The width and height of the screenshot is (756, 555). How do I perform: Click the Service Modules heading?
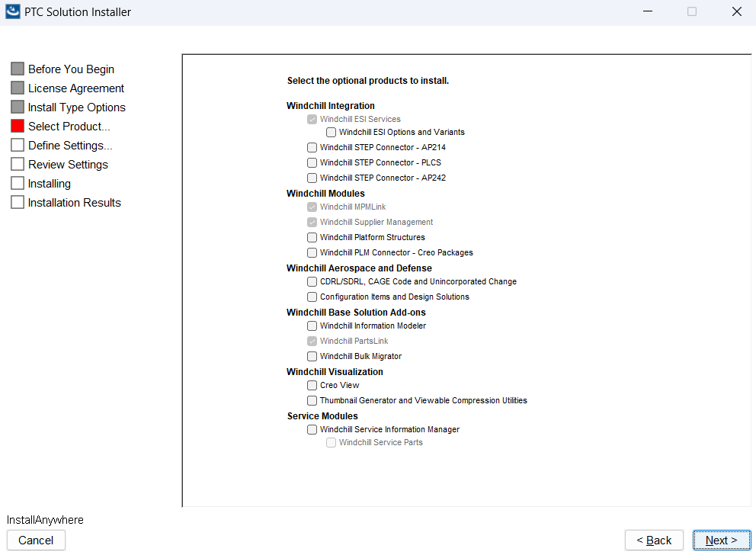point(322,416)
